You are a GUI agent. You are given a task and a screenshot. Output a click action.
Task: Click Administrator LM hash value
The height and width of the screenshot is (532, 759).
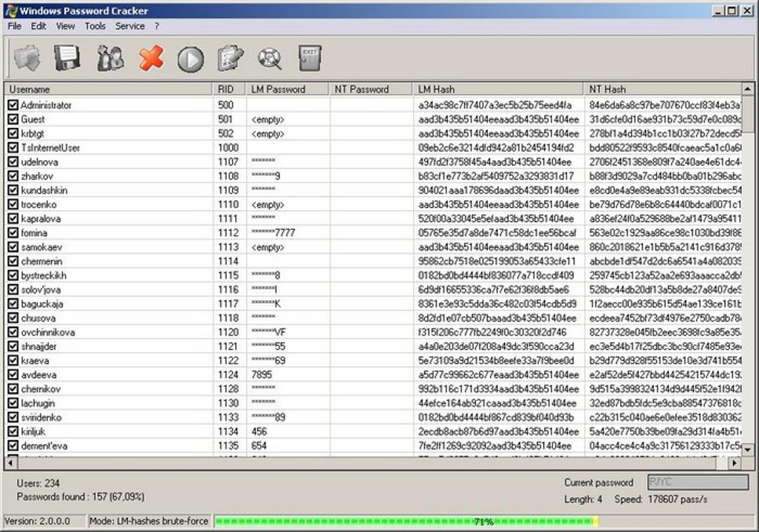click(x=495, y=105)
